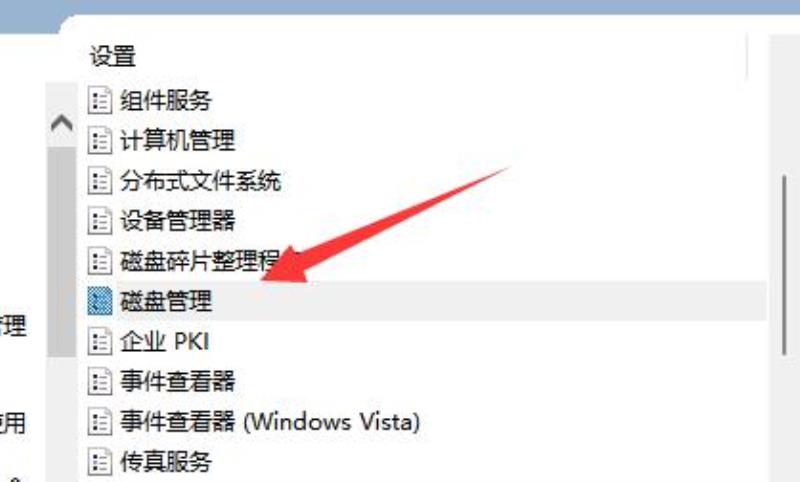Click the blue icon of 磁盘管理
Screen dimensions: 800x482
(99, 301)
